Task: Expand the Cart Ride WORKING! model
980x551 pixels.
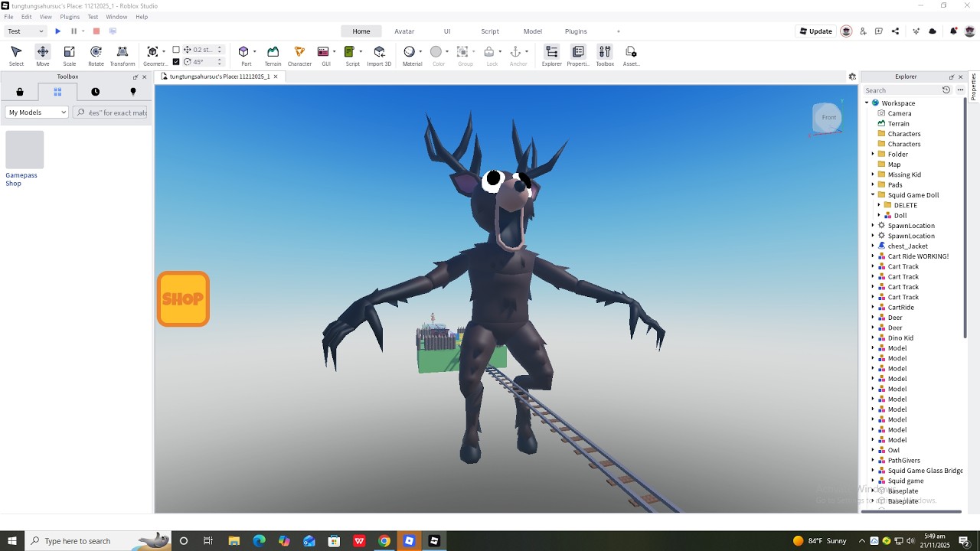Action: [x=873, y=256]
